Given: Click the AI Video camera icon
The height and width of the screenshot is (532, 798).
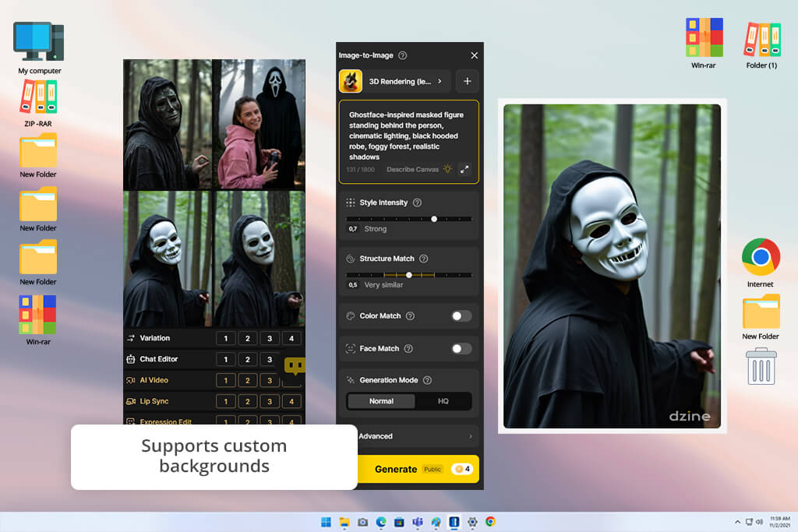Looking at the screenshot, I should coord(131,380).
